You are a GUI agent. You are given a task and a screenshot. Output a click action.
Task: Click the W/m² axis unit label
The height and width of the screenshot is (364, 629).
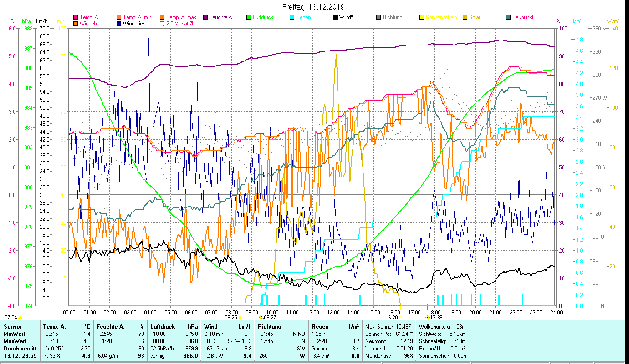tap(613, 21)
